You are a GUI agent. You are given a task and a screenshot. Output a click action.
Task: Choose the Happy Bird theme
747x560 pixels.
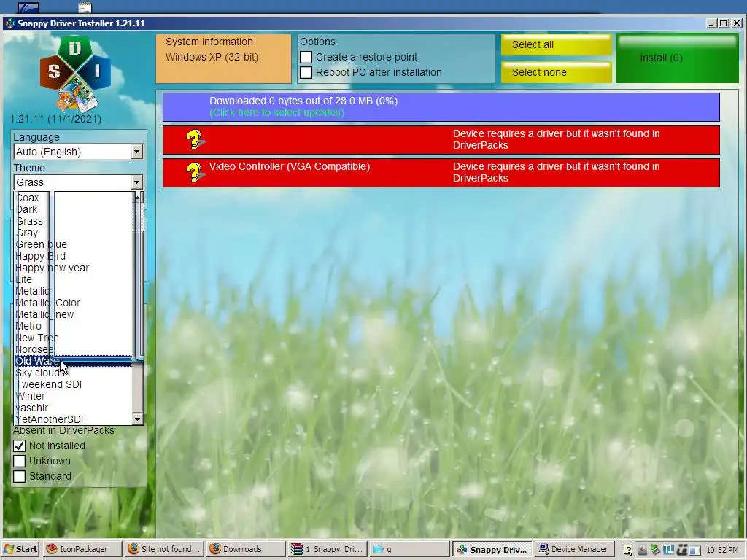(74, 256)
